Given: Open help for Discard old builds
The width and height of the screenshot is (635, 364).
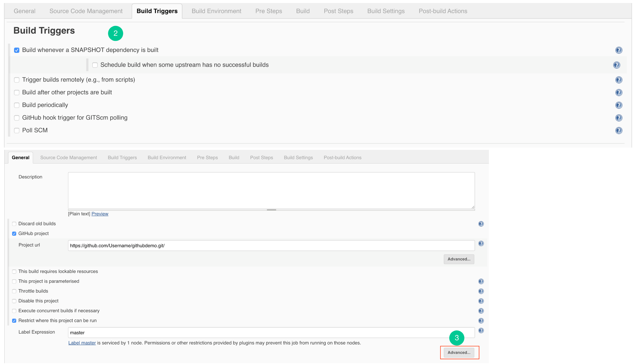Looking at the screenshot, I should pyautogui.click(x=481, y=224).
